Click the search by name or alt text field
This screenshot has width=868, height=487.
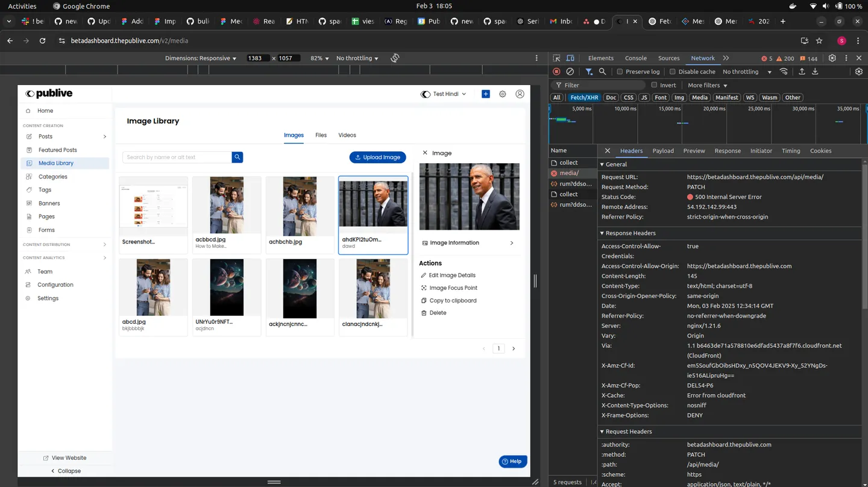(x=177, y=157)
